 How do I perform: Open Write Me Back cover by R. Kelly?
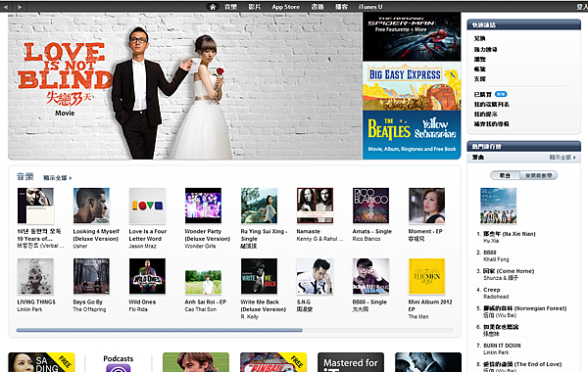pyautogui.click(x=259, y=276)
